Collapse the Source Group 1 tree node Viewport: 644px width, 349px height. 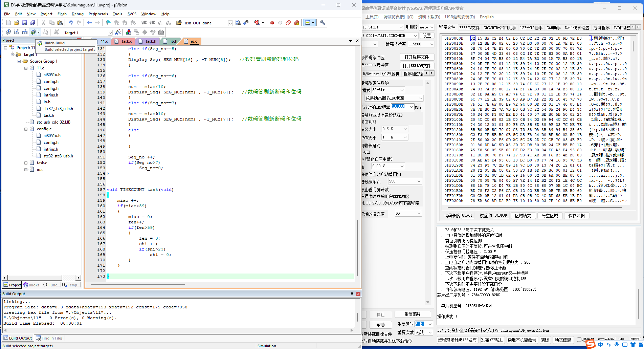click(19, 61)
